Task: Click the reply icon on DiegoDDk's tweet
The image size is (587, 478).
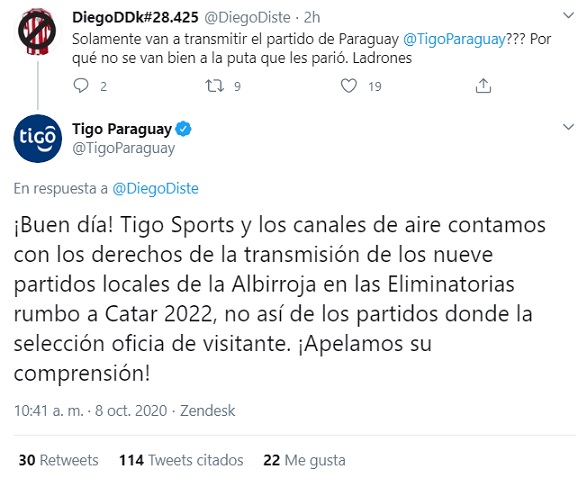Action: 81,86
